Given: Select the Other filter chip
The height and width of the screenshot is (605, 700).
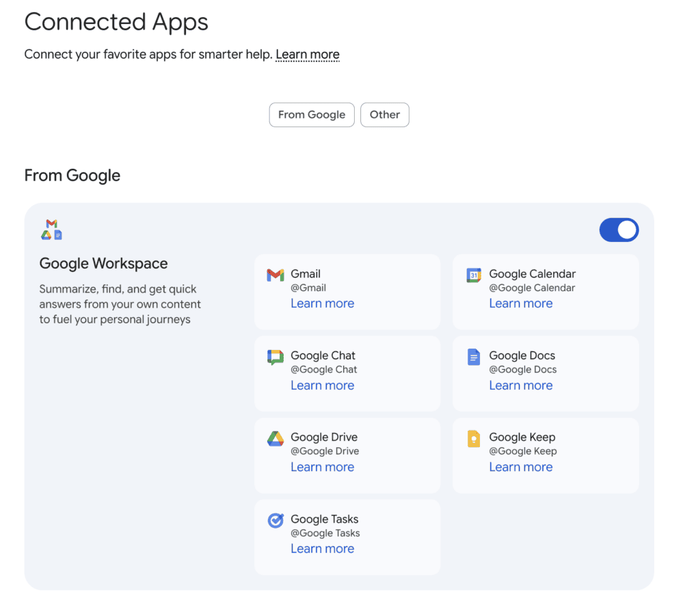Looking at the screenshot, I should [x=384, y=115].
